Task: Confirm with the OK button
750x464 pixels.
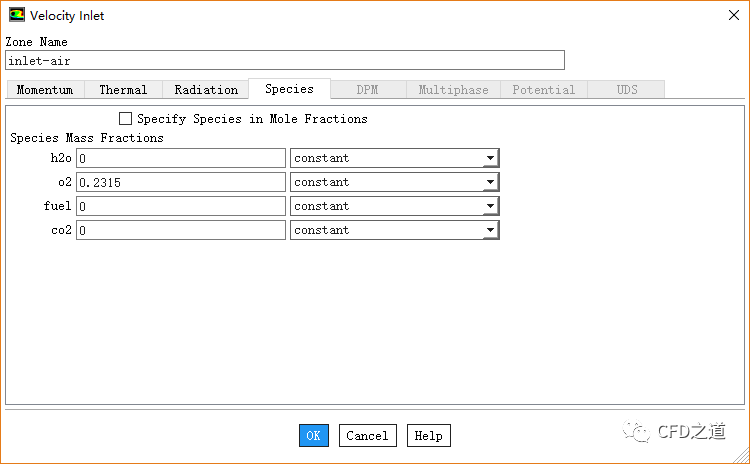Action: coord(314,435)
